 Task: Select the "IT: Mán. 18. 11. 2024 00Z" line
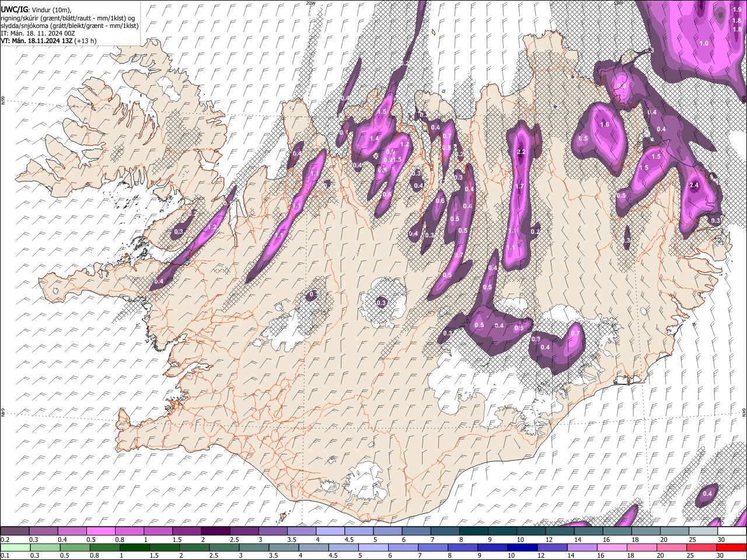[x=38, y=33]
